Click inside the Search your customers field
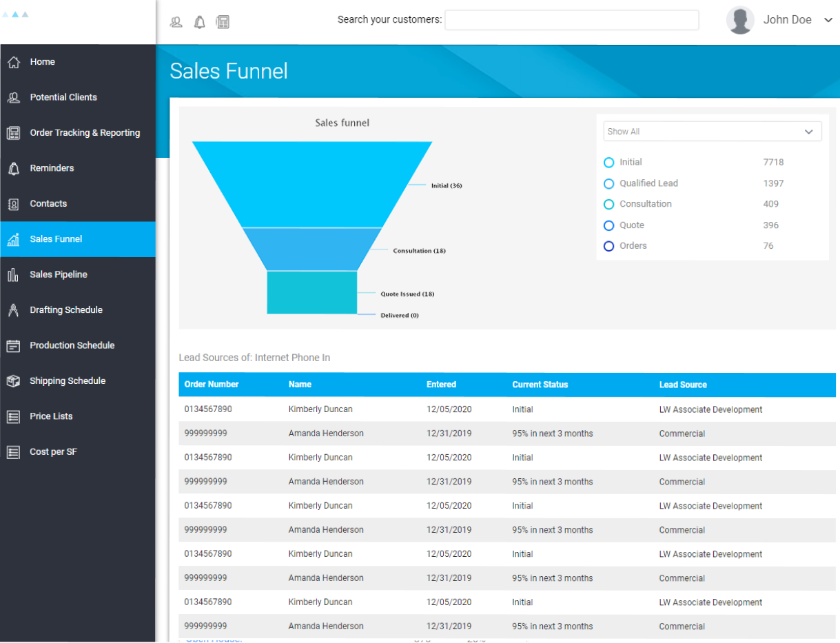 pyautogui.click(x=571, y=20)
